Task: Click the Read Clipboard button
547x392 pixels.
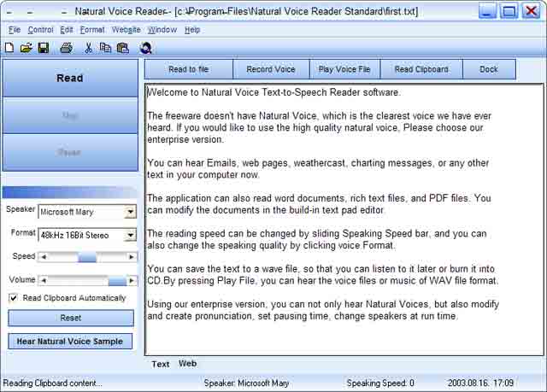Action: [421, 69]
